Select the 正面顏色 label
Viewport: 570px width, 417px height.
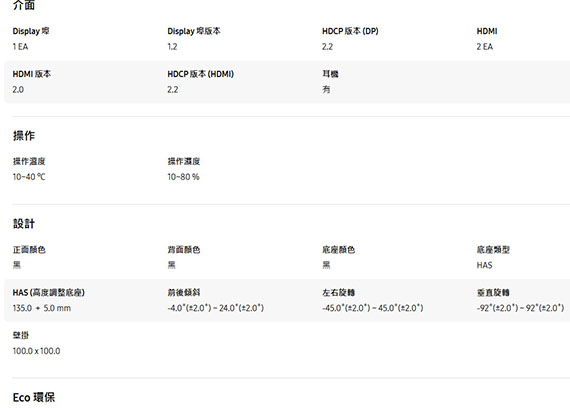[x=29, y=249]
